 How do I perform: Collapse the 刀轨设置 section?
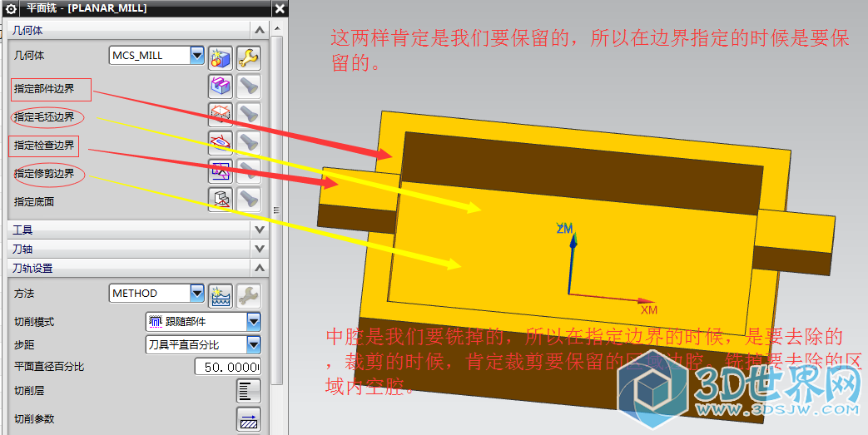(x=259, y=268)
